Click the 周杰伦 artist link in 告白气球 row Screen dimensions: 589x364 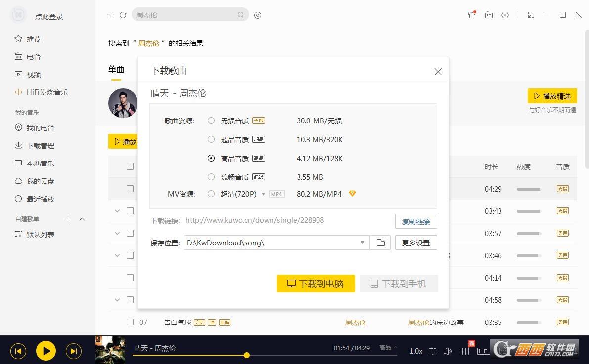coord(356,323)
